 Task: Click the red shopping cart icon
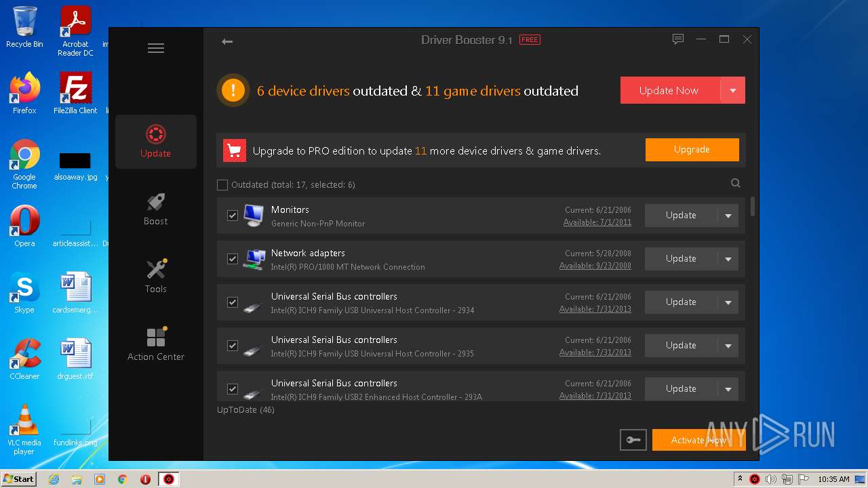coord(235,150)
